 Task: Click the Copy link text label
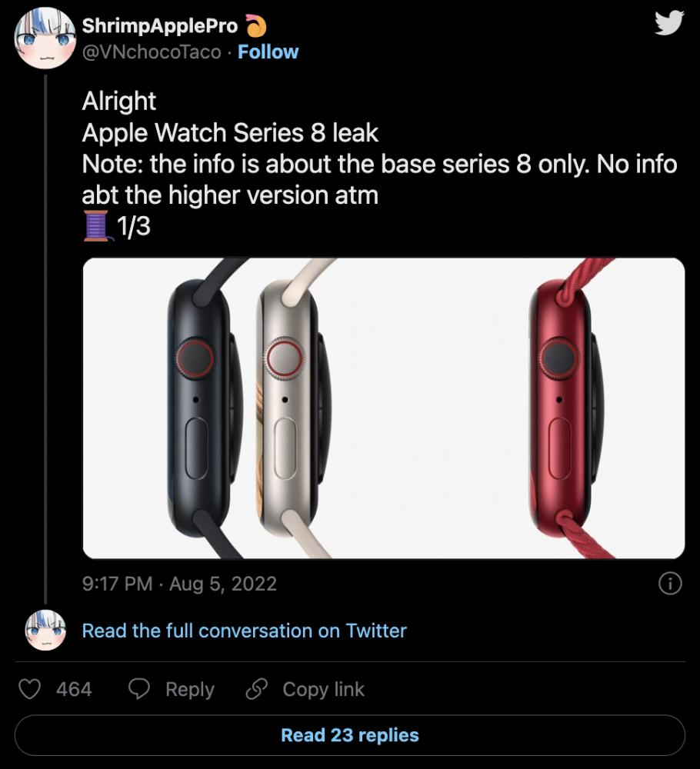pos(322,689)
